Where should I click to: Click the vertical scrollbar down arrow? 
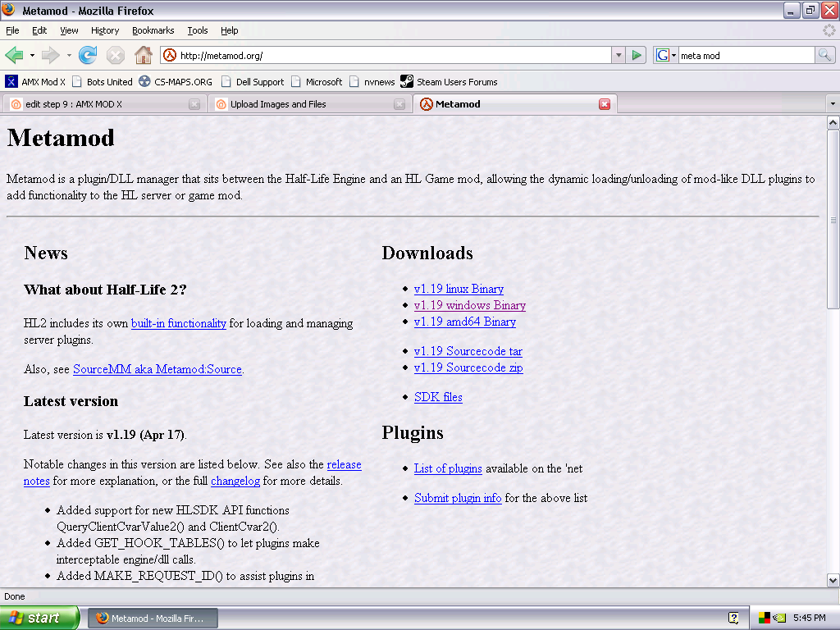coord(833,580)
